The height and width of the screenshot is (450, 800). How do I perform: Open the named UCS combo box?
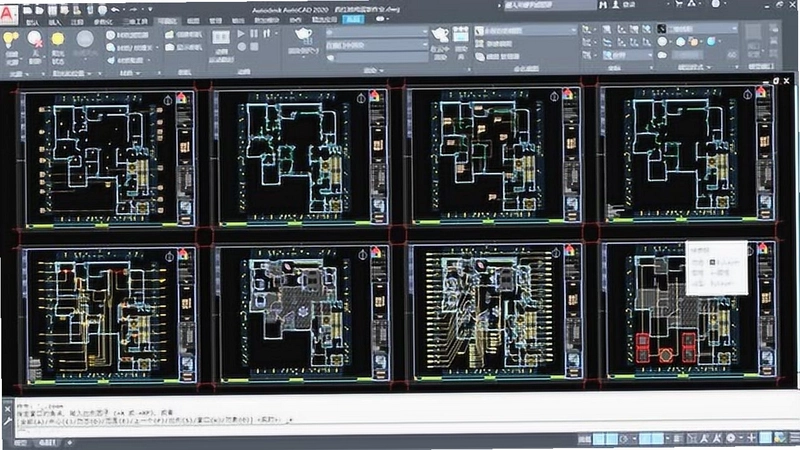pos(627,55)
